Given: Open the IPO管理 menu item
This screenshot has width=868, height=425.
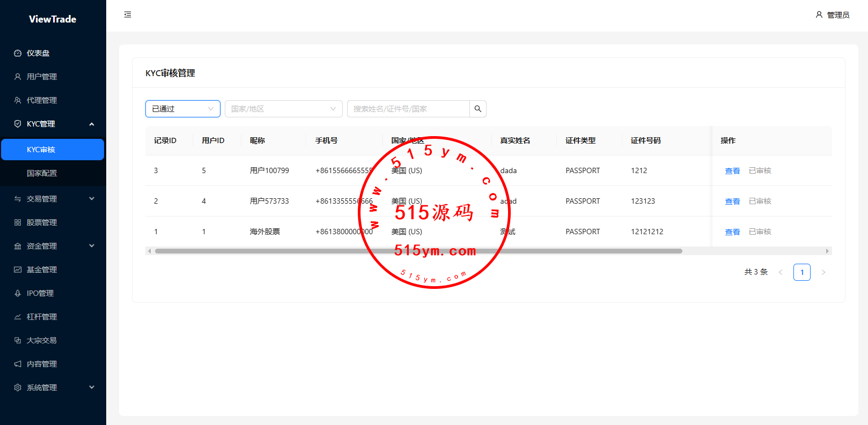Looking at the screenshot, I should click(x=53, y=293).
